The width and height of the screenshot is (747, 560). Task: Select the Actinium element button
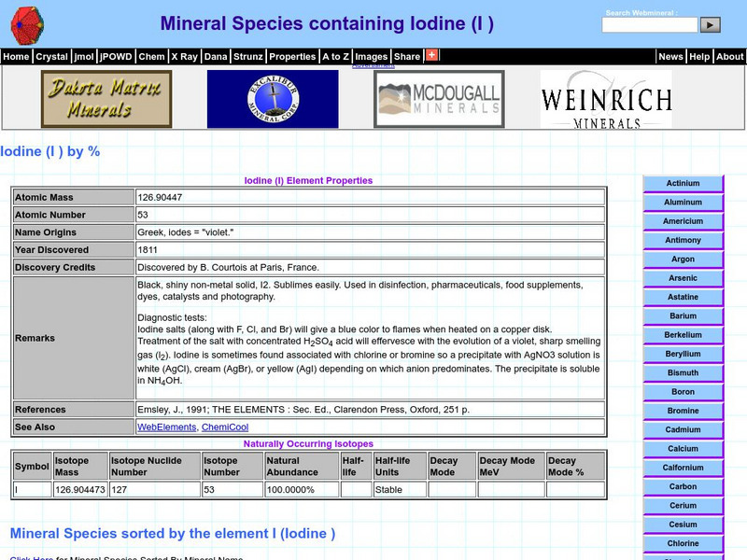point(682,183)
